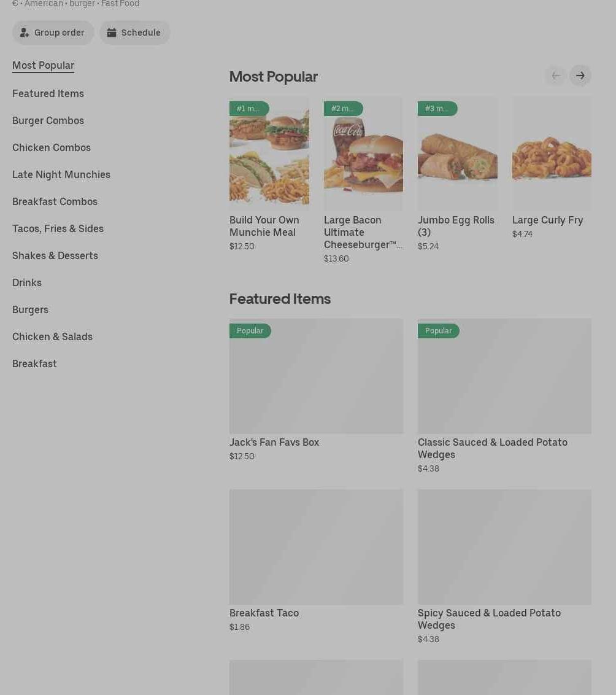
Task: Open Shakes & Desserts category
Action: click(x=55, y=255)
